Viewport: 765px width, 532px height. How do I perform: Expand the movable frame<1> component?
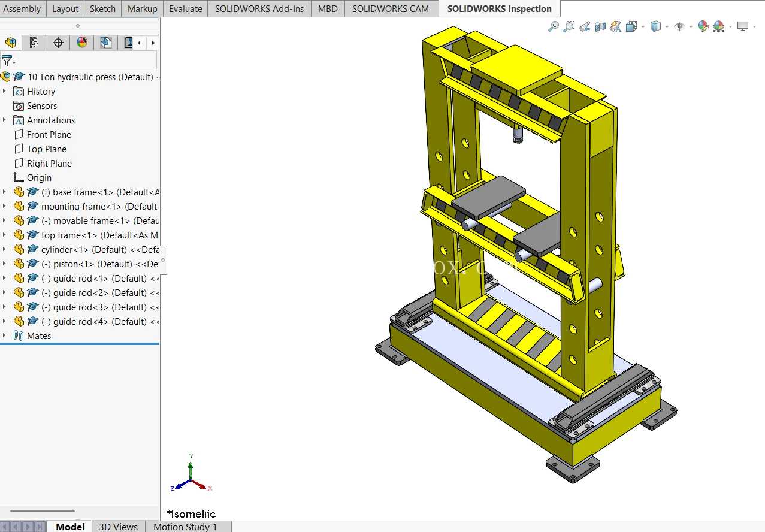4,220
